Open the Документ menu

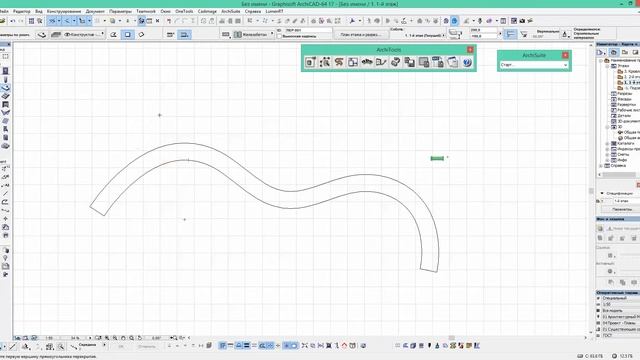tap(95, 11)
